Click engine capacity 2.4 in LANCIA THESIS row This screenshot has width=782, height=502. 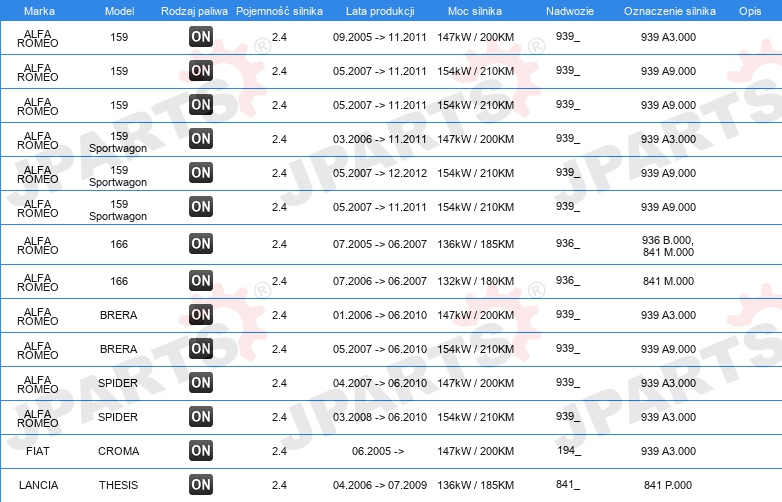click(x=279, y=485)
